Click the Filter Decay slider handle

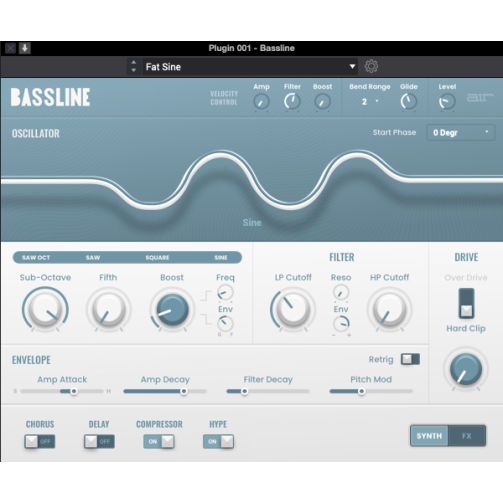[x=244, y=391]
